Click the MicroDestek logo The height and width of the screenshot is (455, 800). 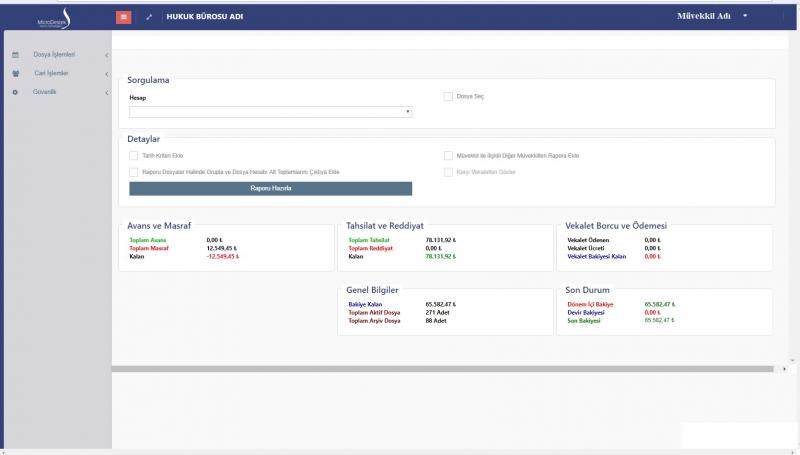pos(51,17)
